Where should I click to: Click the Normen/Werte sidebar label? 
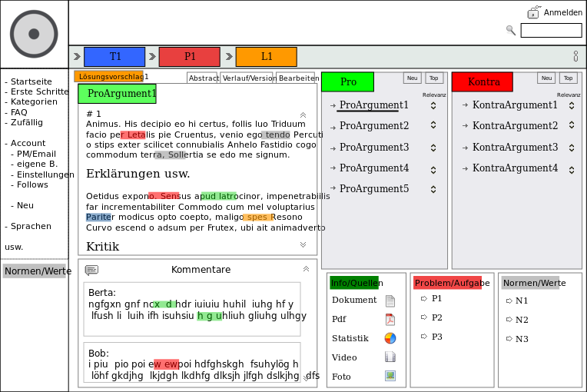point(35,271)
